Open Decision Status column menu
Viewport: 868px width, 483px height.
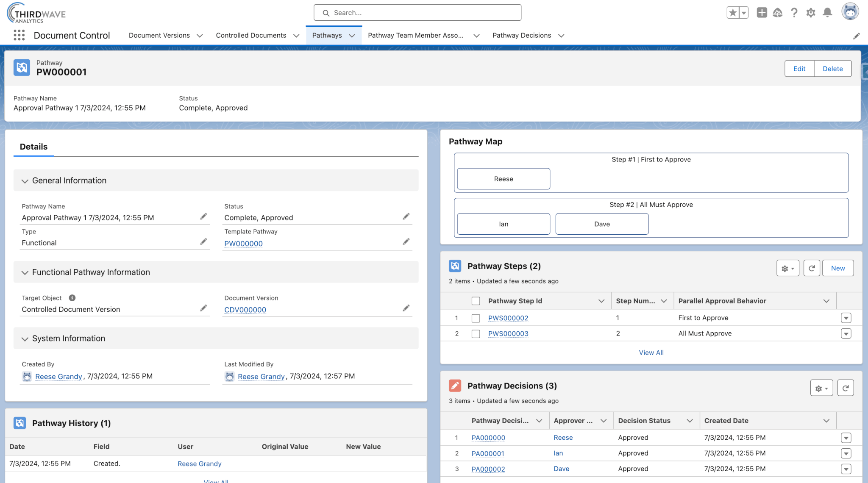tap(690, 421)
